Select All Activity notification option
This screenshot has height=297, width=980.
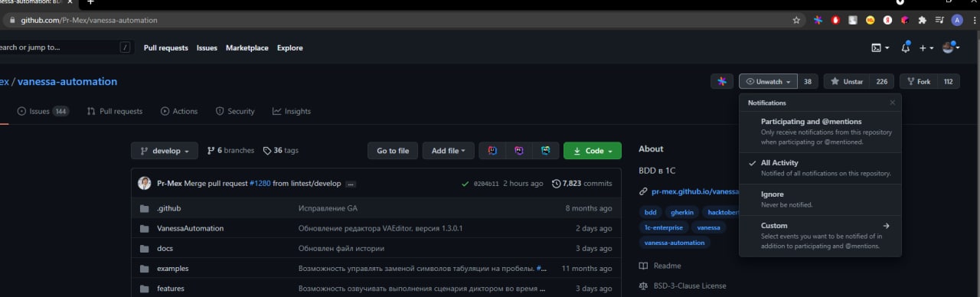(820, 168)
